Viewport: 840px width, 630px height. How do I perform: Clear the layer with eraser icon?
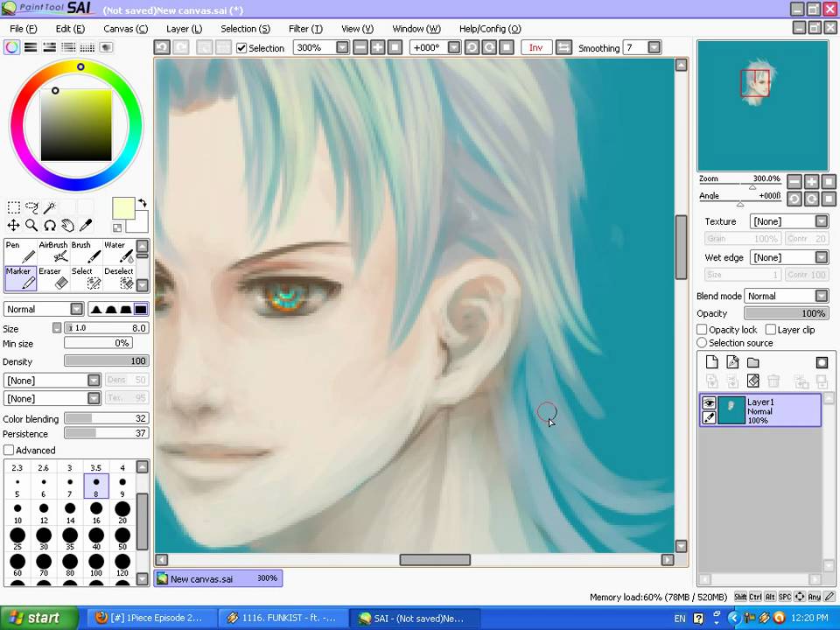coord(753,381)
